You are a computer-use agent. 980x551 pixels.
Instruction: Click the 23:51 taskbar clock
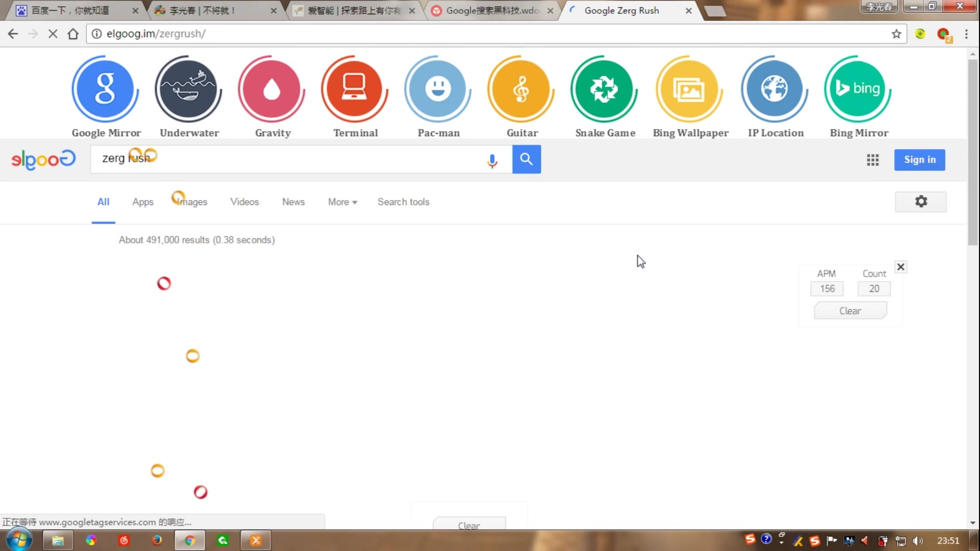pyautogui.click(x=948, y=541)
